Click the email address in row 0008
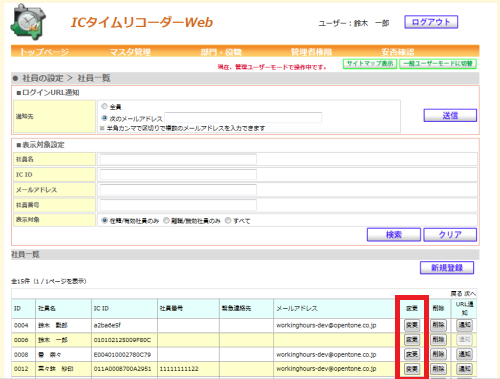500x379 pixels. (x=326, y=355)
